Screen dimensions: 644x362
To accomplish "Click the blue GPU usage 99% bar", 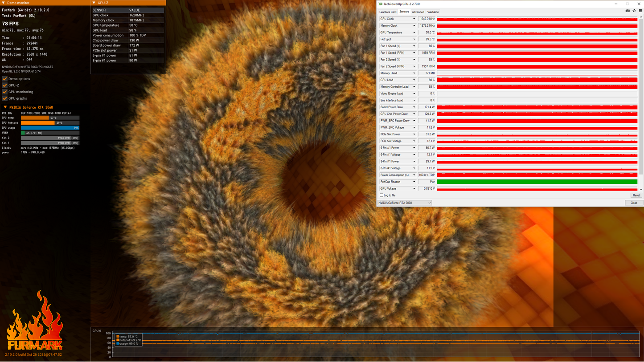I will (50, 128).
